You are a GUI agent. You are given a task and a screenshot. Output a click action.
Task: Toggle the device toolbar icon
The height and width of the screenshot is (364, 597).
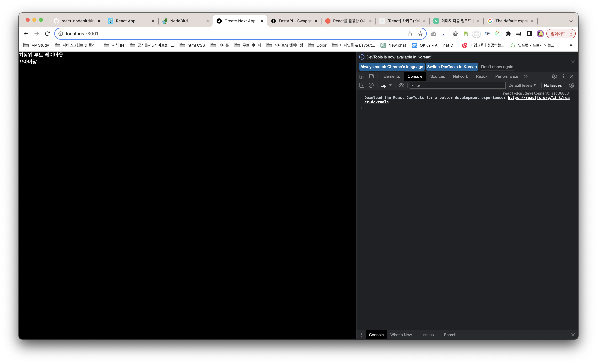pyautogui.click(x=371, y=76)
